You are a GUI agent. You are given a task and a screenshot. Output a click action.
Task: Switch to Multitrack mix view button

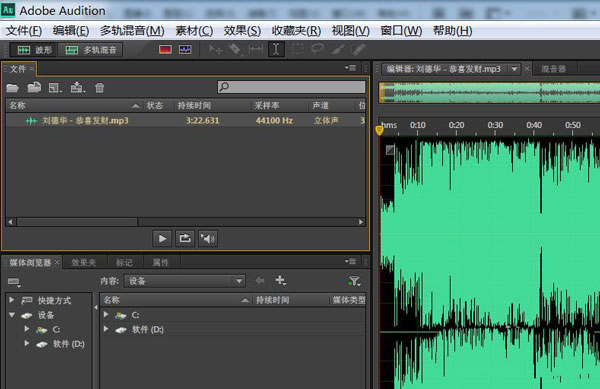point(90,50)
